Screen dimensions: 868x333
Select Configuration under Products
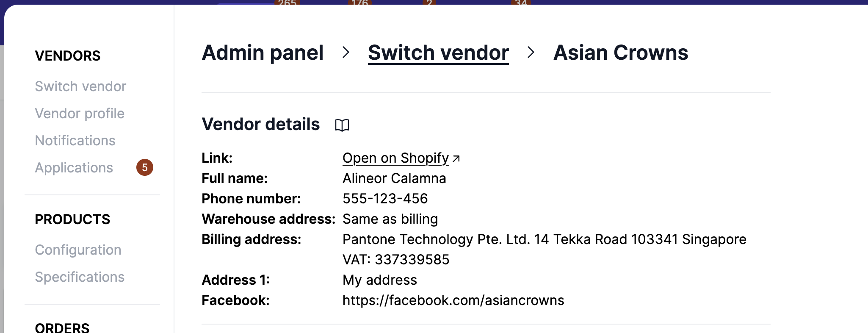pos(78,250)
